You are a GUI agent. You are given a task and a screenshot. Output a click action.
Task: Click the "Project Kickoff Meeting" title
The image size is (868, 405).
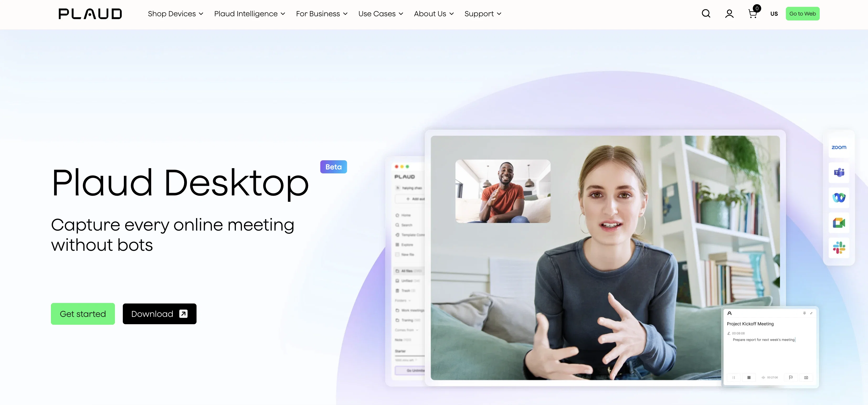pos(750,324)
